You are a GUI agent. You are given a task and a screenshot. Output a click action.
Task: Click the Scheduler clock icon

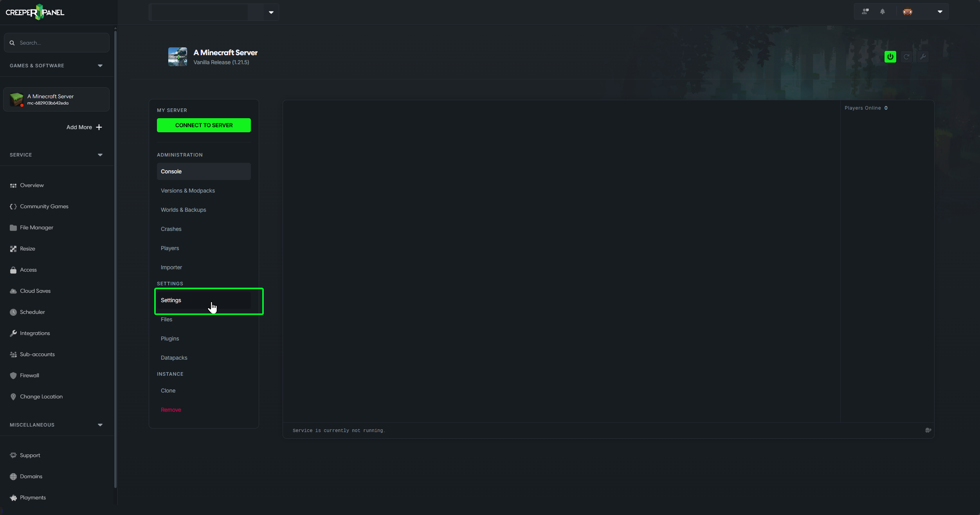pyautogui.click(x=13, y=312)
